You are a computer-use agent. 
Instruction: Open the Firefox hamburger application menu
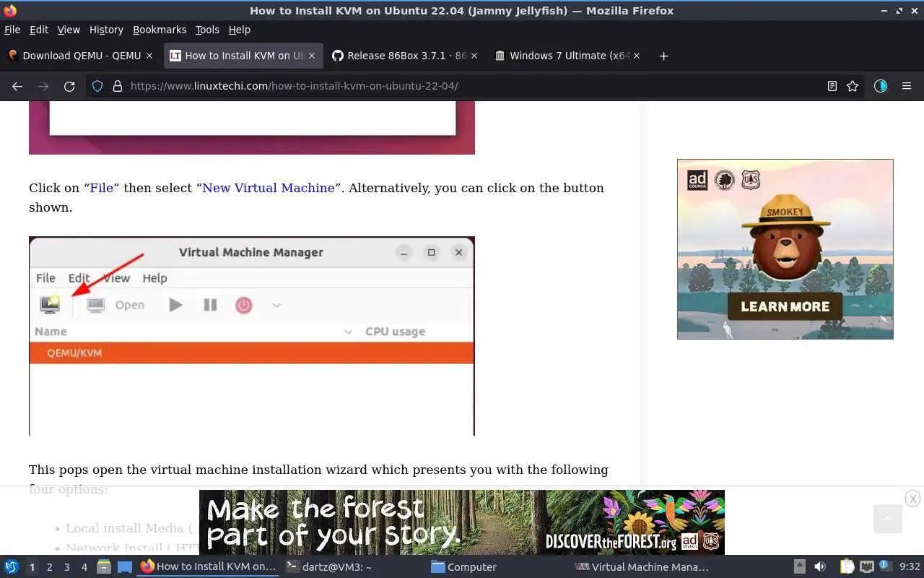[x=907, y=86]
